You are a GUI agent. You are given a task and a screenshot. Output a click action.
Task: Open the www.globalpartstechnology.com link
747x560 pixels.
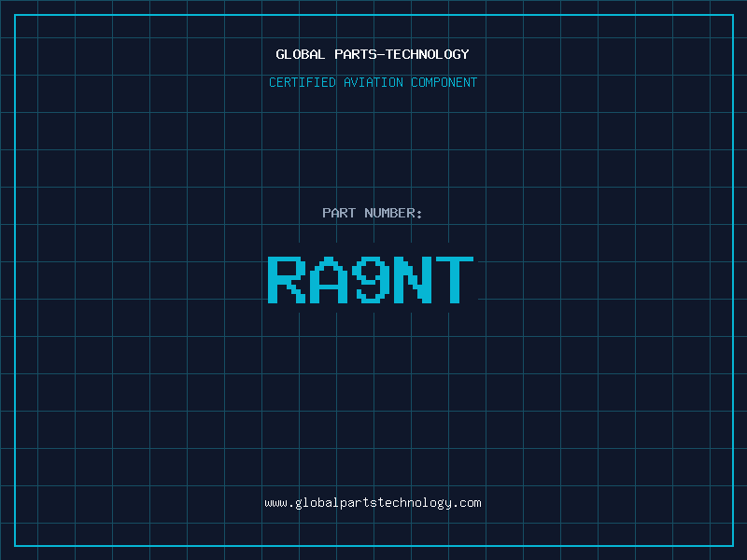click(373, 502)
